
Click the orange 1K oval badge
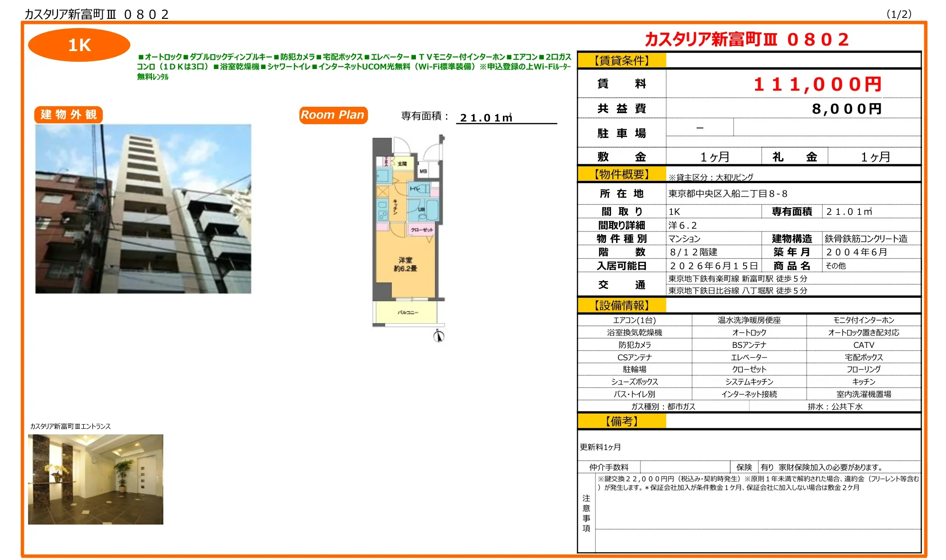[79, 45]
